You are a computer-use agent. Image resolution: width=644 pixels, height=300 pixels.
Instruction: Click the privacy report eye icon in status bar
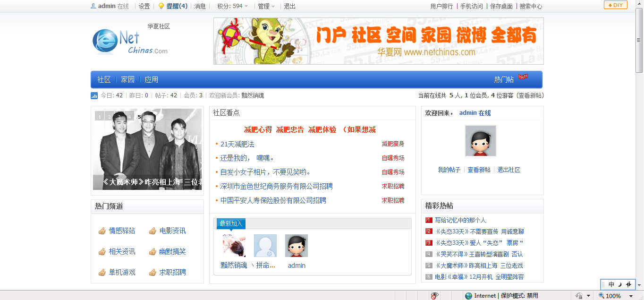tap(434, 296)
